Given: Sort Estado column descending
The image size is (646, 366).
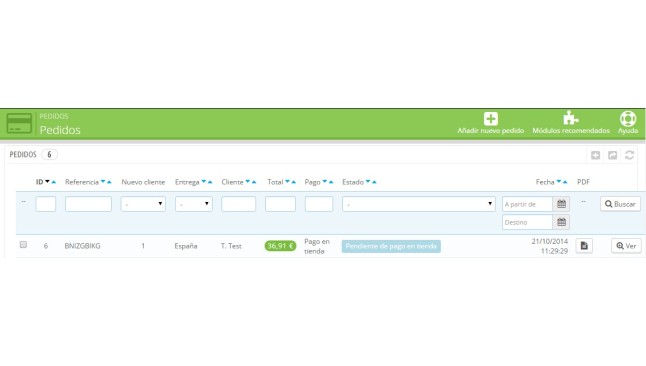Looking at the screenshot, I should [x=368, y=181].
